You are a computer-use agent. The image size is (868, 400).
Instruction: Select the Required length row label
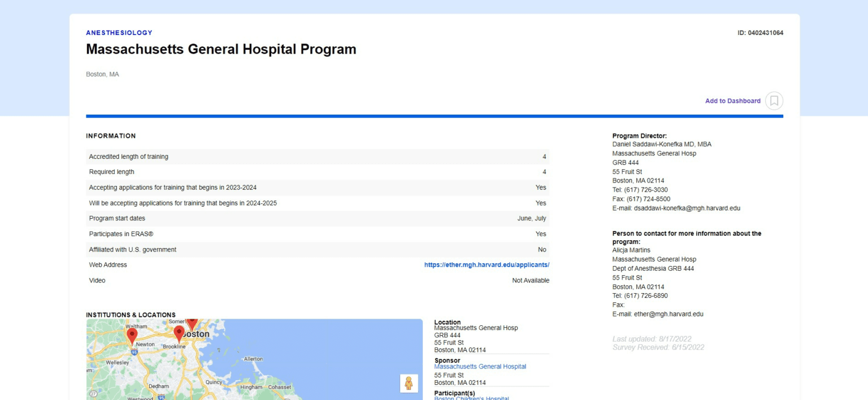tap(111, 172)
